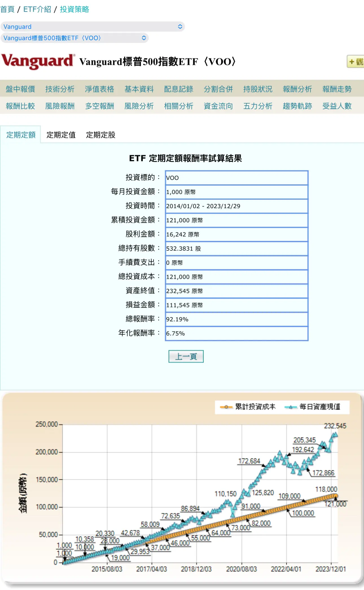Open the 風險分析 menu item
Screen dimensions: 364x590
pos(139,106)
